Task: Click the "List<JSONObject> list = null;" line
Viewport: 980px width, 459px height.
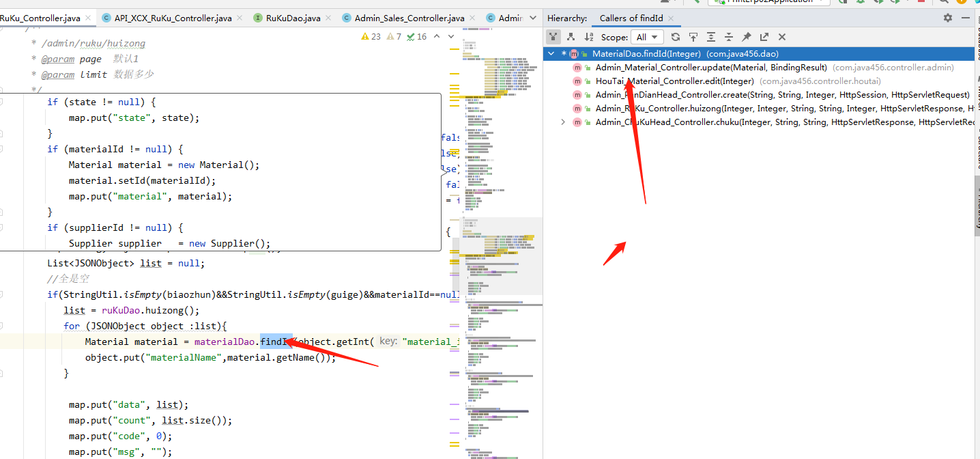Action: (126, 263)
